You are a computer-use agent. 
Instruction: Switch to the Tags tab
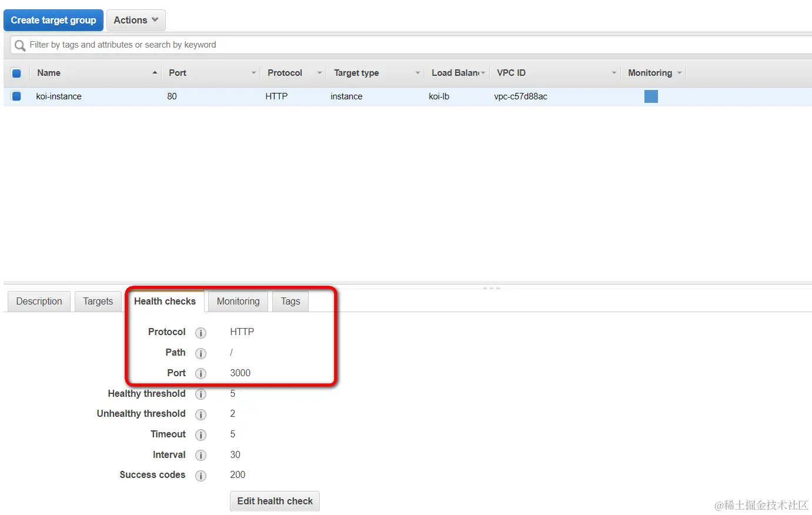tap(290, 301)
